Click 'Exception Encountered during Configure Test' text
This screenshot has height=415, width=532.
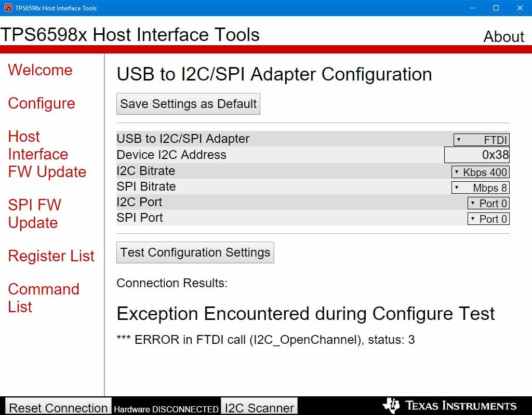(x=305, y=314)
